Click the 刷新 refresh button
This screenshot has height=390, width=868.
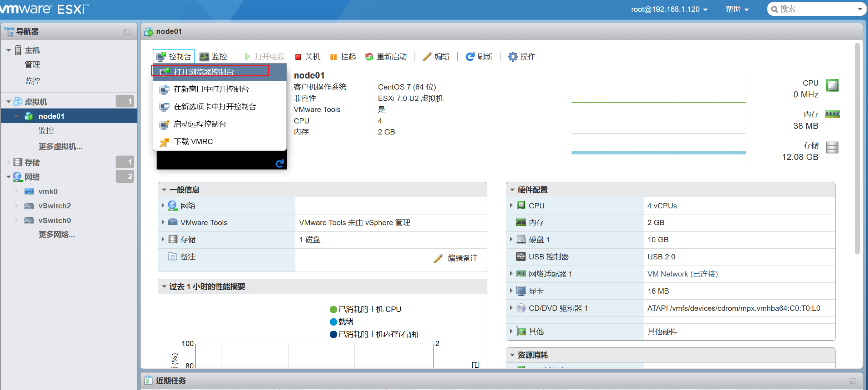[x=479, y=56]
